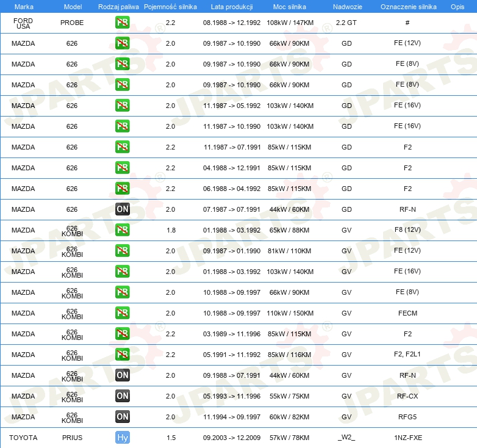Click the PB petrol icon in Ford Probe row

click(123, 23)
